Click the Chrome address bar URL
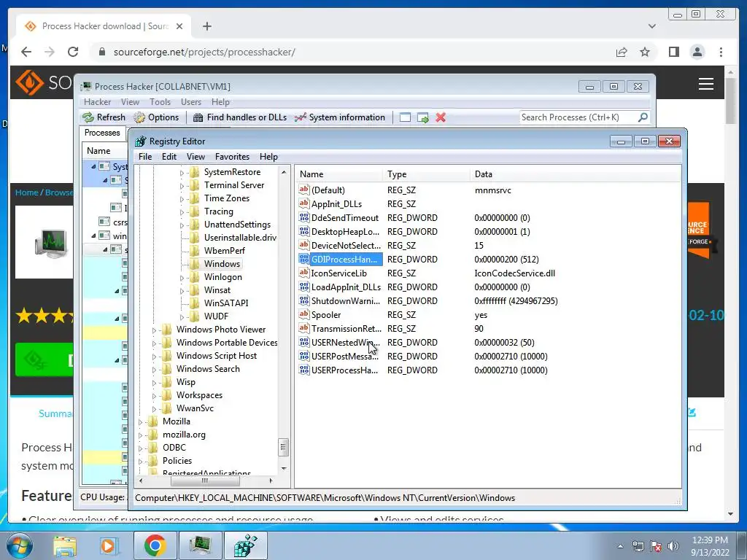The height and width of the screenshot is (560, 747). (204, 52)
